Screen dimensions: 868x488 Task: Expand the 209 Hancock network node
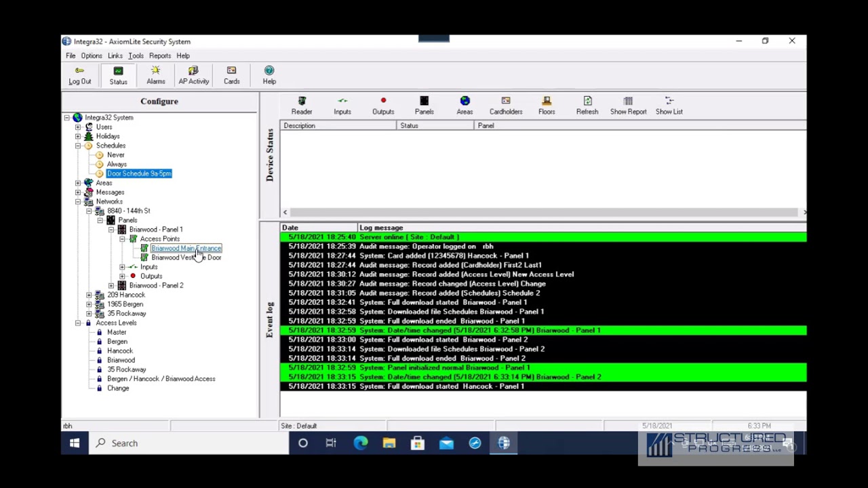tap(89, 295)
